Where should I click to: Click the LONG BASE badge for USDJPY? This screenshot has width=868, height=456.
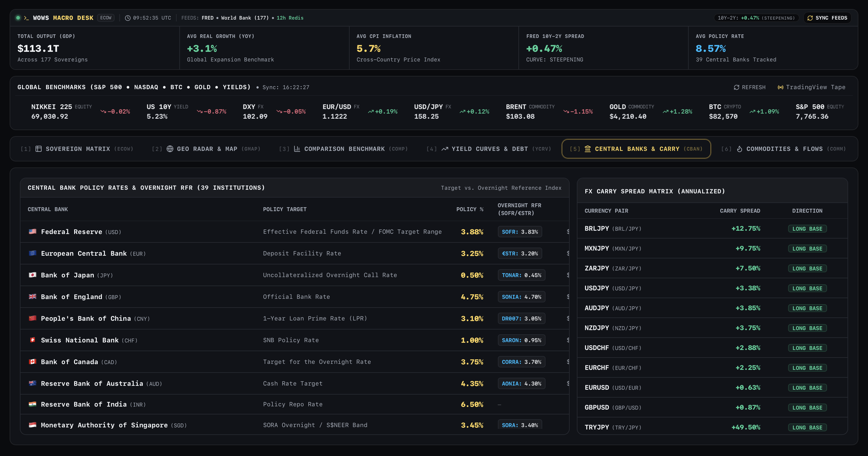(807, 288)
